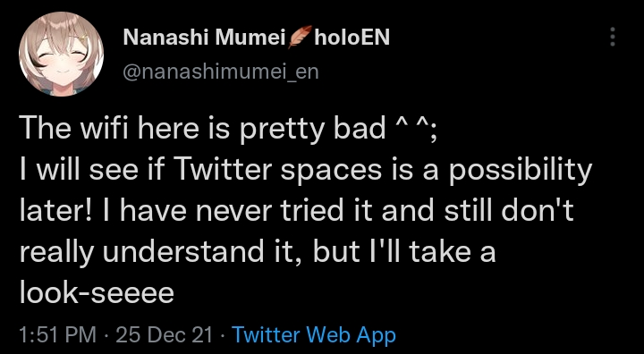Open the tweet's three-dot more menu
The image size is (644, 354).
coord(613,37)
